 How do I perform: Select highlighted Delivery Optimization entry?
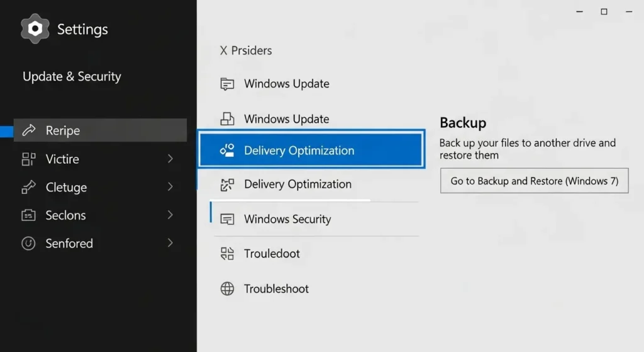tap(312, 150)
